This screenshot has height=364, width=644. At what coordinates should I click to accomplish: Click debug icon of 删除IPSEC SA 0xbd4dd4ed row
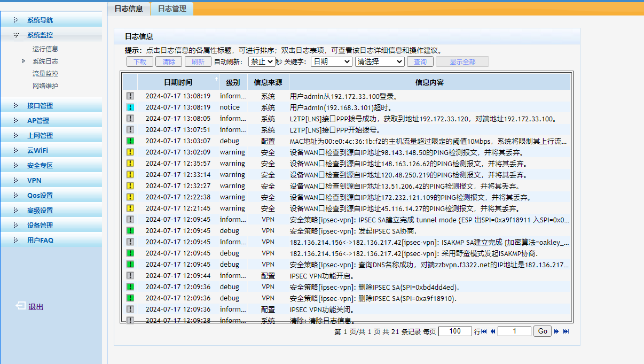pos(130,287)
